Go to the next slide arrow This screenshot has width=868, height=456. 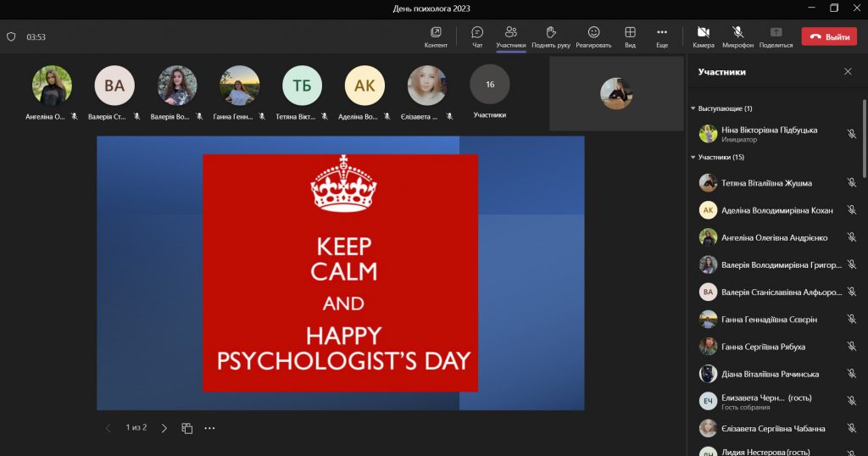click(164, 428)
